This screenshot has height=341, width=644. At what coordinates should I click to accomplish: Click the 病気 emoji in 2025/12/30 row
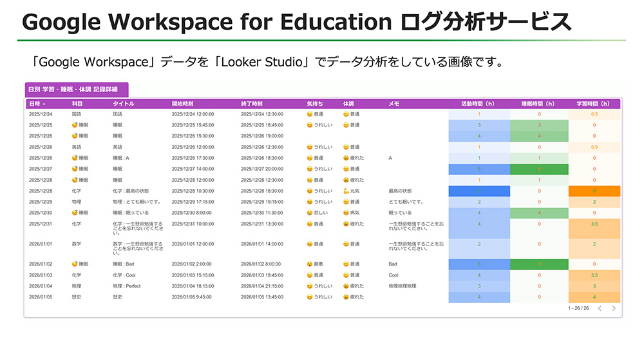click(346, 212)
